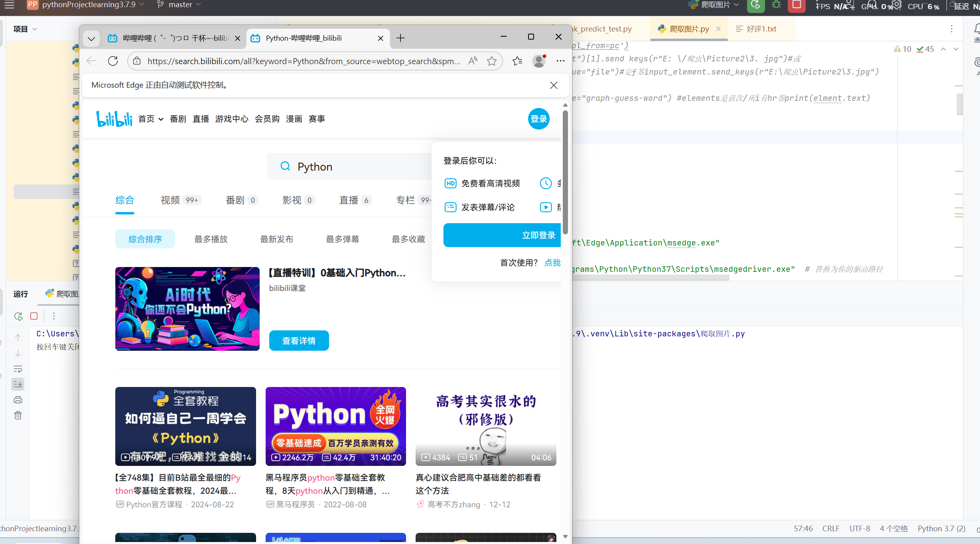Select the 最多播放 sort option
The width and height of the screenshot is (980, 544).
(x=211, y=239)
